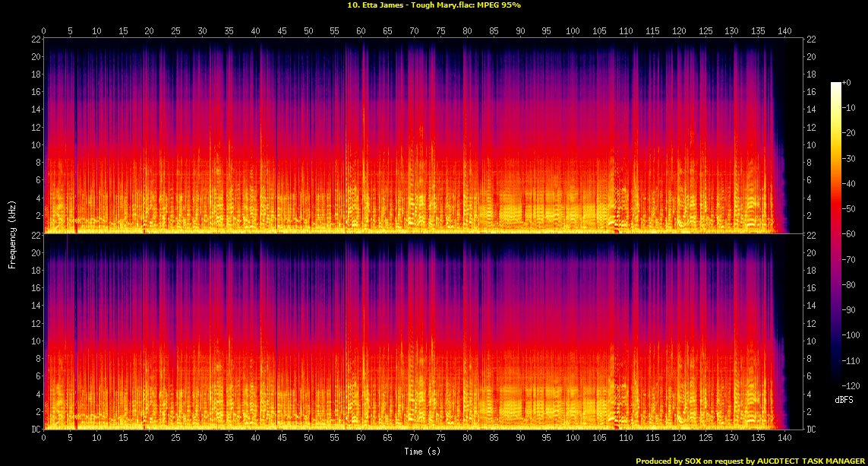
Task: Click the 20 second marker on the bottom time axis
Action: pyautogui.click(x=150, y=439)
